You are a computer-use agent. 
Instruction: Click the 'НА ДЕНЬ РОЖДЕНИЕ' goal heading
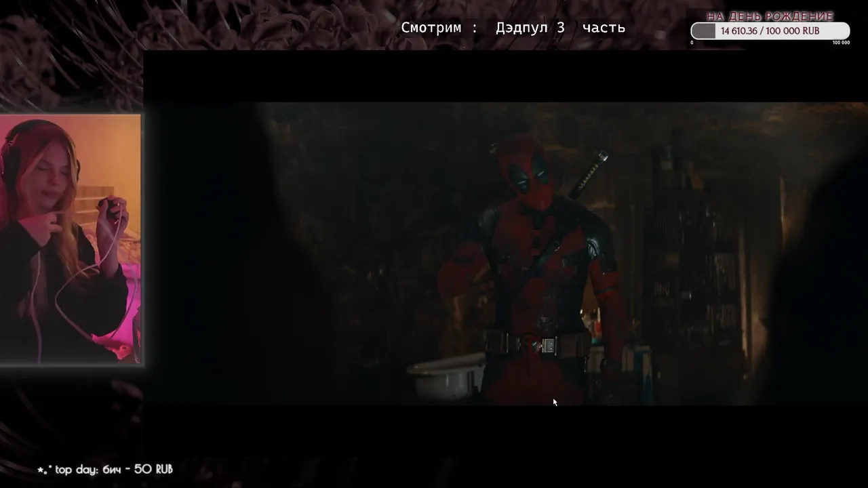[x=770, y=16]
